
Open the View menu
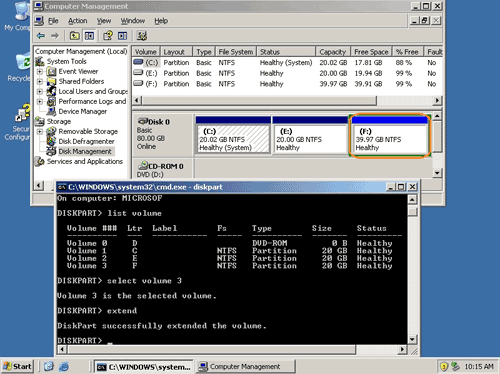pyautogui.click(x=104, y=21)
